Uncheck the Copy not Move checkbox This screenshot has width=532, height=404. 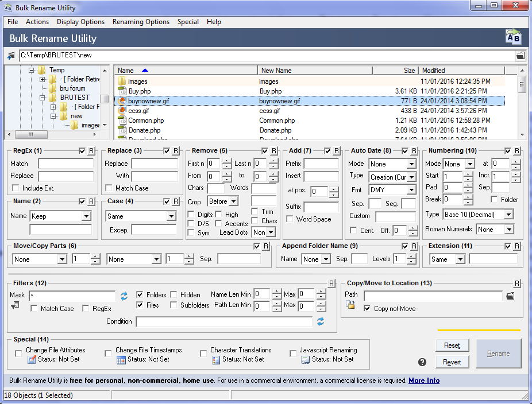(x=366, y=308)
